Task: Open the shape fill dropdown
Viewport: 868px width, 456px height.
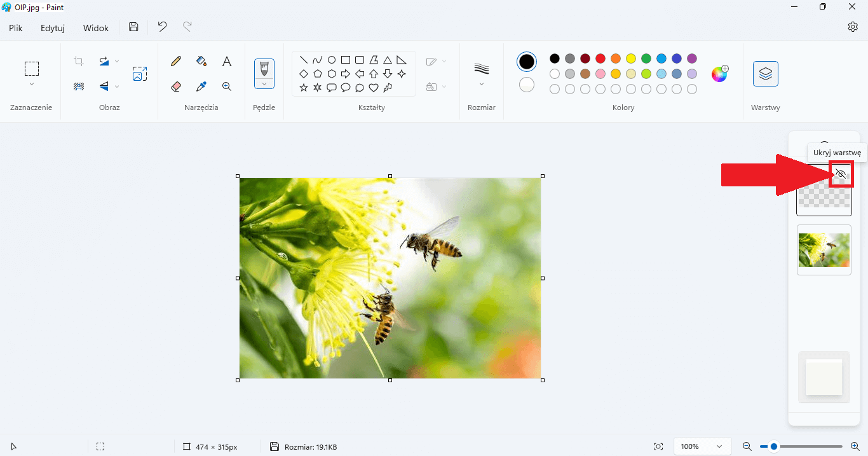Action: [x=436, y=86]
